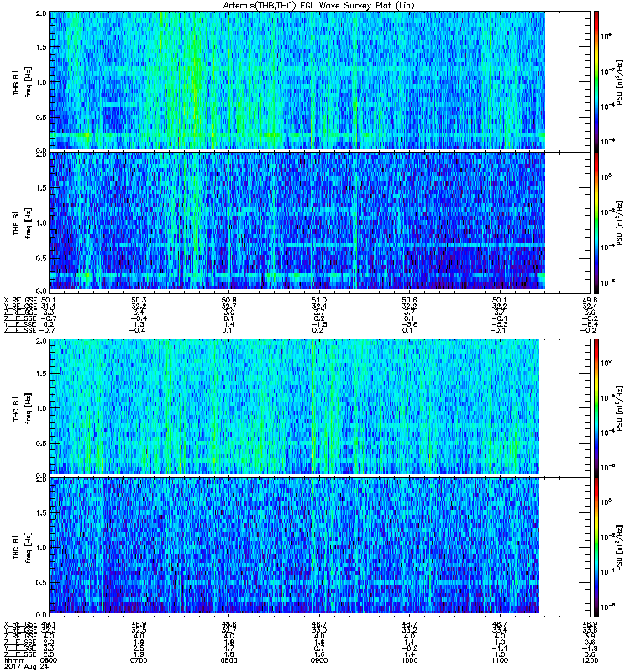Click the '1000' time tick label
Image resolution: width=630 pixels, height=672 pixels.
(x=409, y=660)
